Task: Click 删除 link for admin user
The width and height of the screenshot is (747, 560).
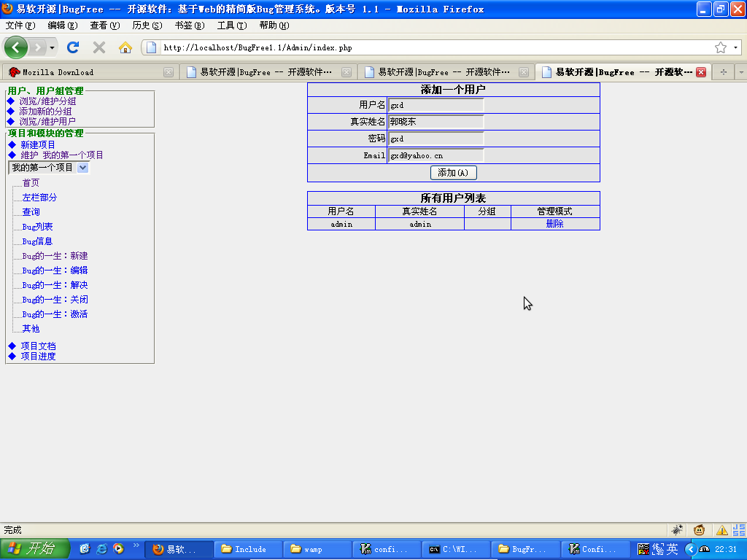Action: click(x=554, y=224)
